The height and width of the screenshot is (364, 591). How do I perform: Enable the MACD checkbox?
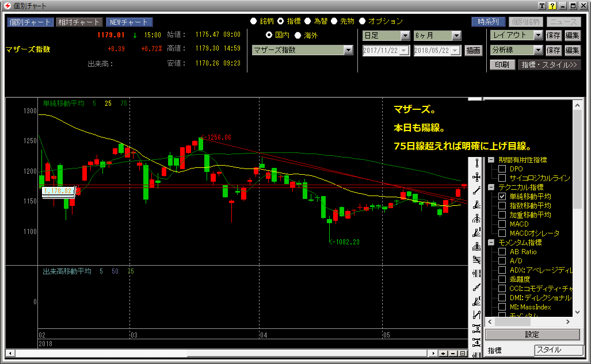(x=502, y=224)
